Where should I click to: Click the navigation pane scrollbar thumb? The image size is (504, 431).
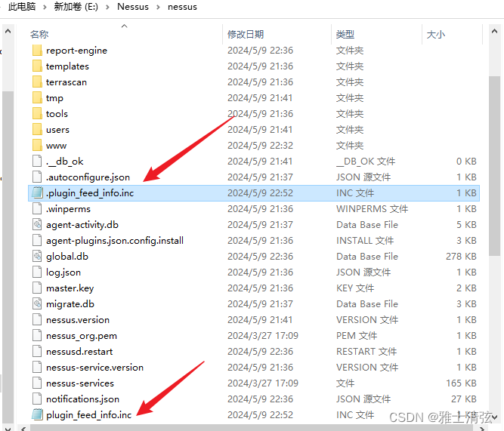pos(8,257)
